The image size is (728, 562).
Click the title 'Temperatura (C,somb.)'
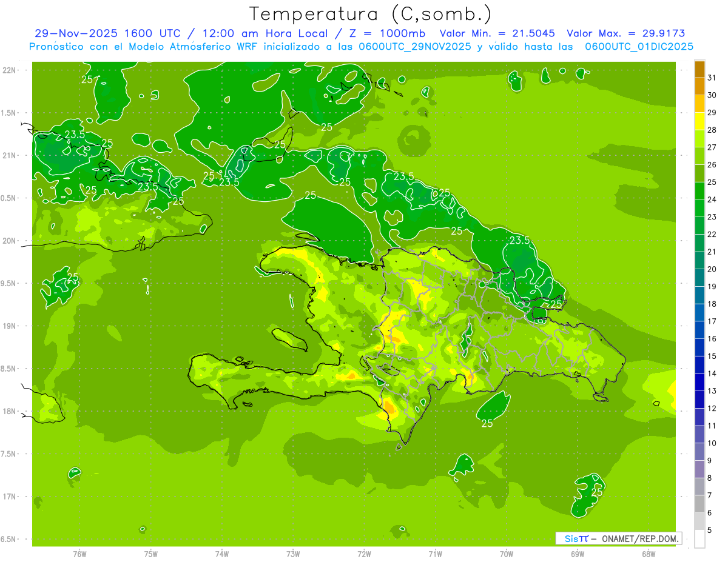pyautogui.click(x=370, y=14)
